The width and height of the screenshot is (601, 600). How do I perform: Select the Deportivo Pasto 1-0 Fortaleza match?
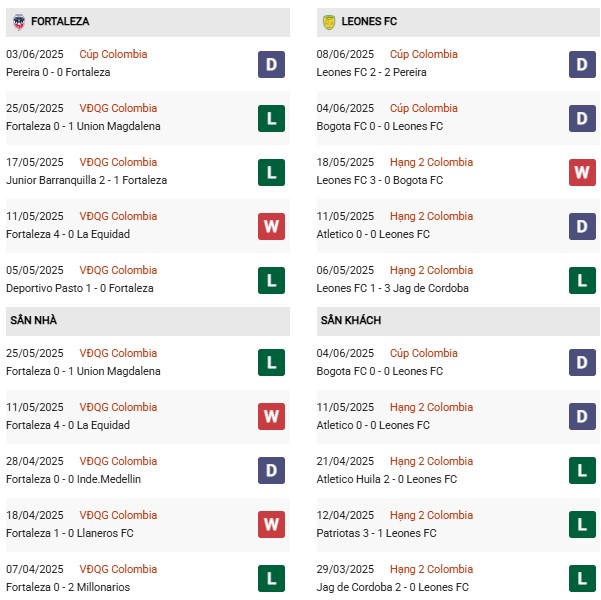[148, 279]
